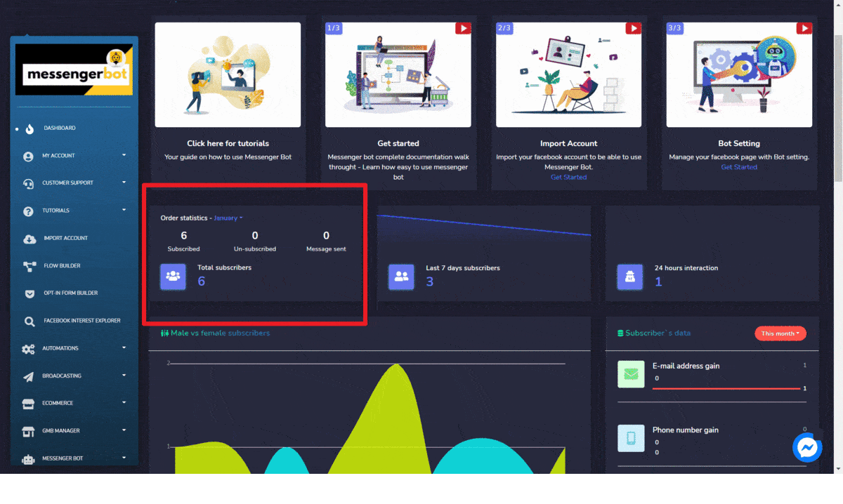Play the Import Account card video
Viewport: 843px width, 504px height.
(634, 28)
